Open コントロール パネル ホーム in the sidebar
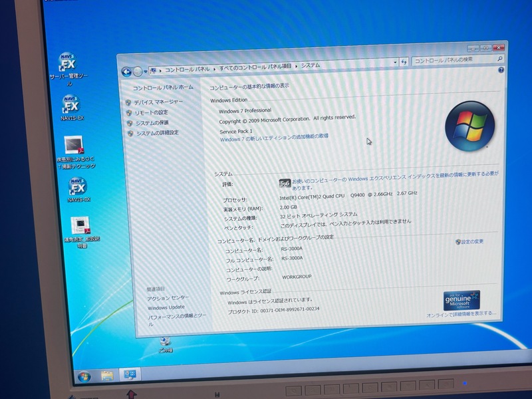This screenshot has height=399, width=532. coord(163,87)
